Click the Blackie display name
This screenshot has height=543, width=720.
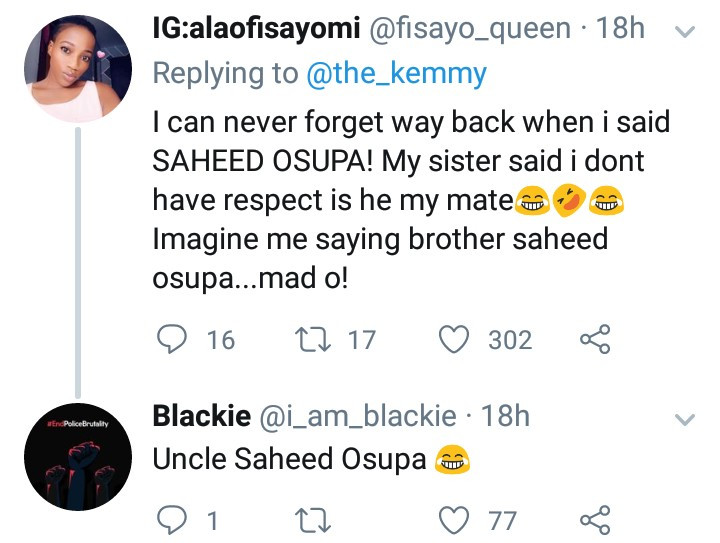202,416
